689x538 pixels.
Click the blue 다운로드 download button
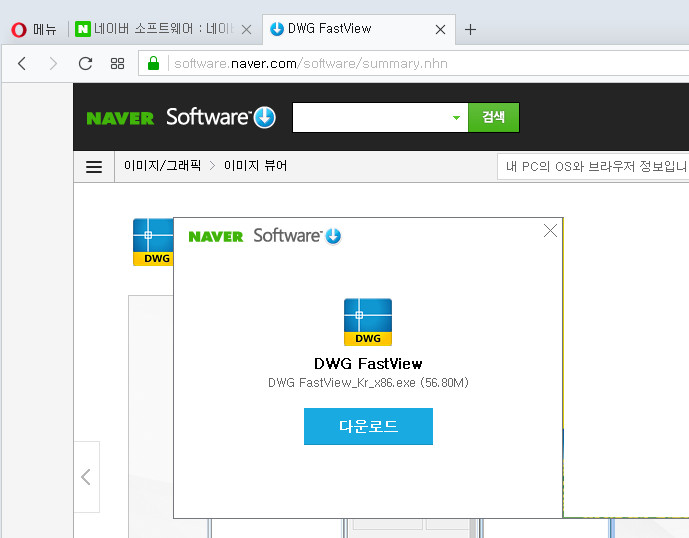(x=368, y=426)
